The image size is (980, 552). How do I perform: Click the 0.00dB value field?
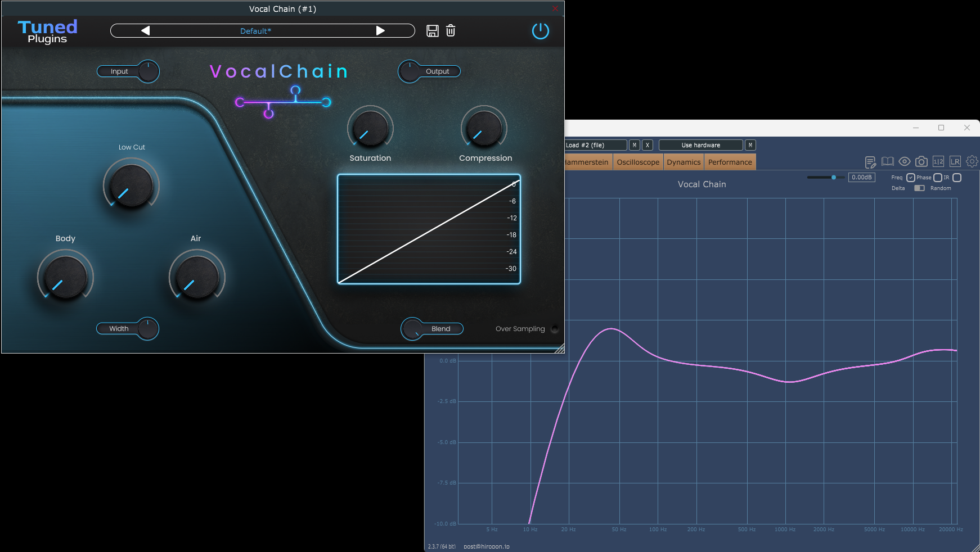862,177
